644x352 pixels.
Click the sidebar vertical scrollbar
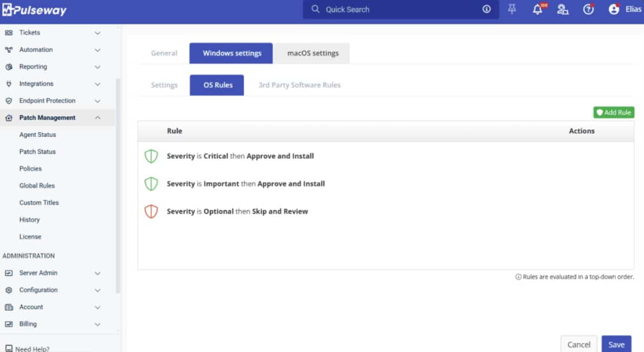tap(118, 185)
